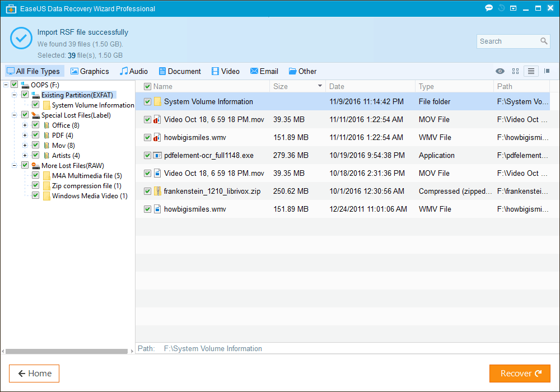
Task: Collapse the Special Lost Files(Label) node
Action: point(15,115)
